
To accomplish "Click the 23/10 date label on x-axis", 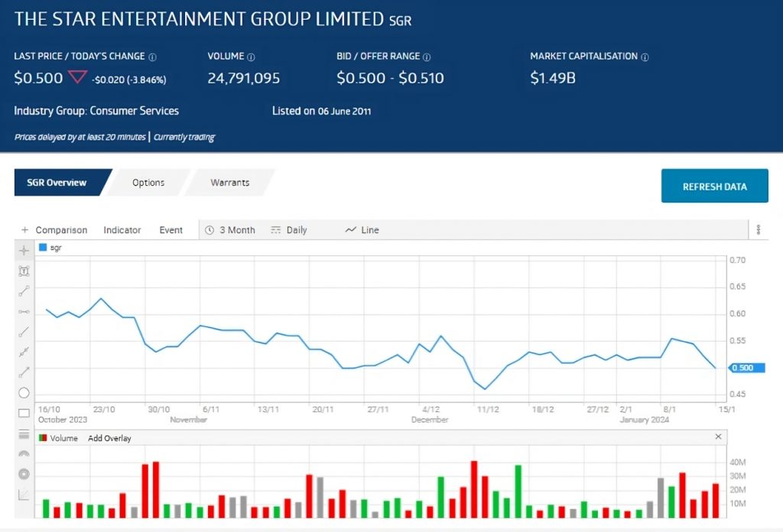I will click(x=104, y=409).
